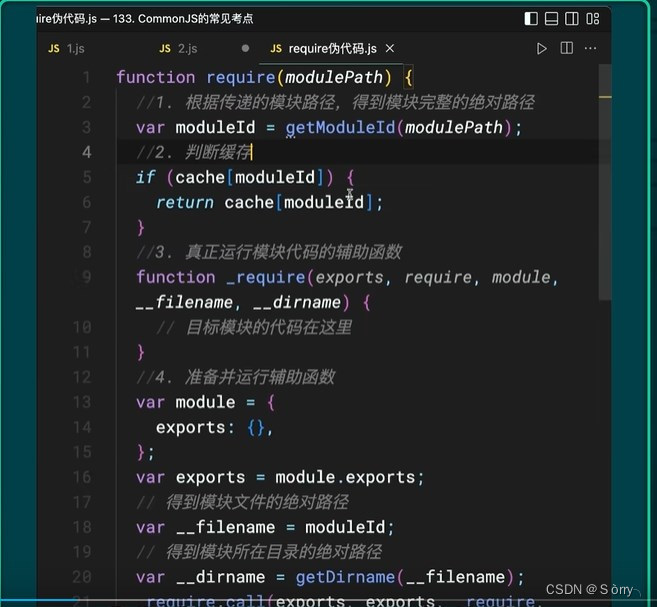This screenshot has width=657, height=607.
Task: Click 'cache[moduleId]' in if condition
Action: pyautogui.click(x=249, y=178)
